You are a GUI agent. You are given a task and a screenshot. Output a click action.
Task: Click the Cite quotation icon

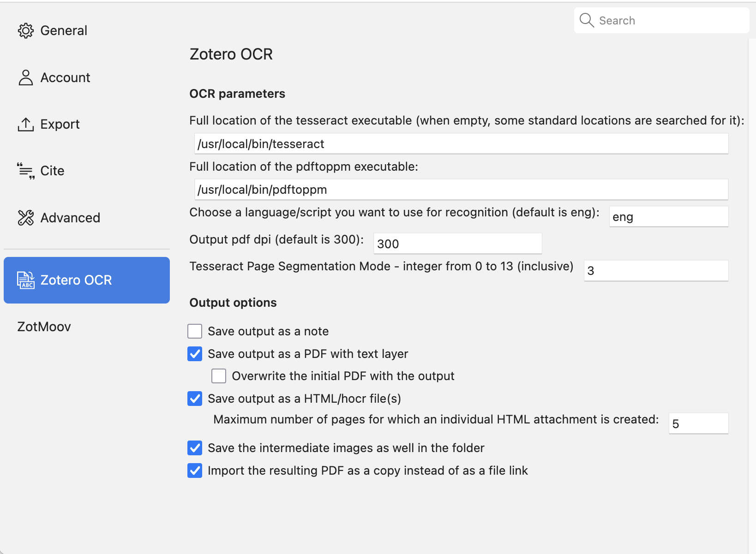[x=26, y=171]
